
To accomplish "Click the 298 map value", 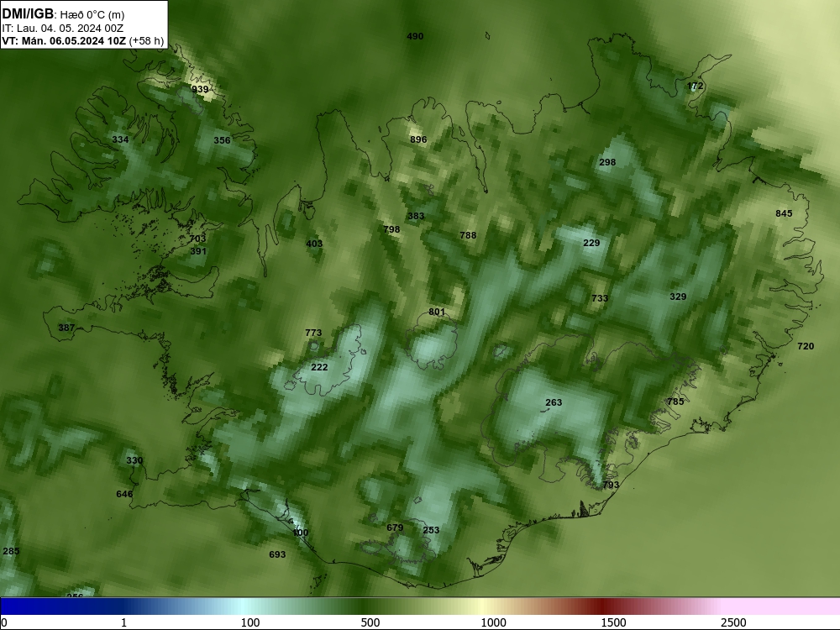I will [x=607, y=162].
